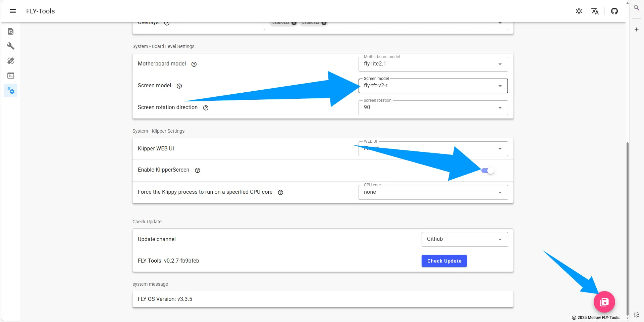
Task: Expand the Motherboard model dropdown
Action: coord(433,64)
